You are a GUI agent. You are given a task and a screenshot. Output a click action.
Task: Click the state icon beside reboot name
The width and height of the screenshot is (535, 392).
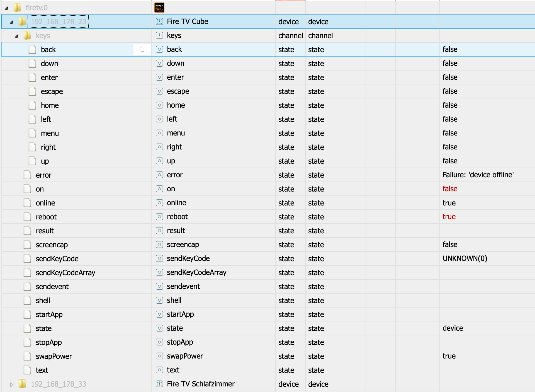click(x=159, y=217)
